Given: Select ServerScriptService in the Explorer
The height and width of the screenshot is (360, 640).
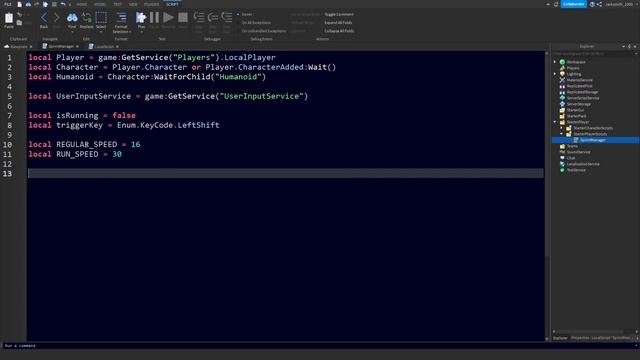Looking at the screenshot, I should tap(583, 98).
